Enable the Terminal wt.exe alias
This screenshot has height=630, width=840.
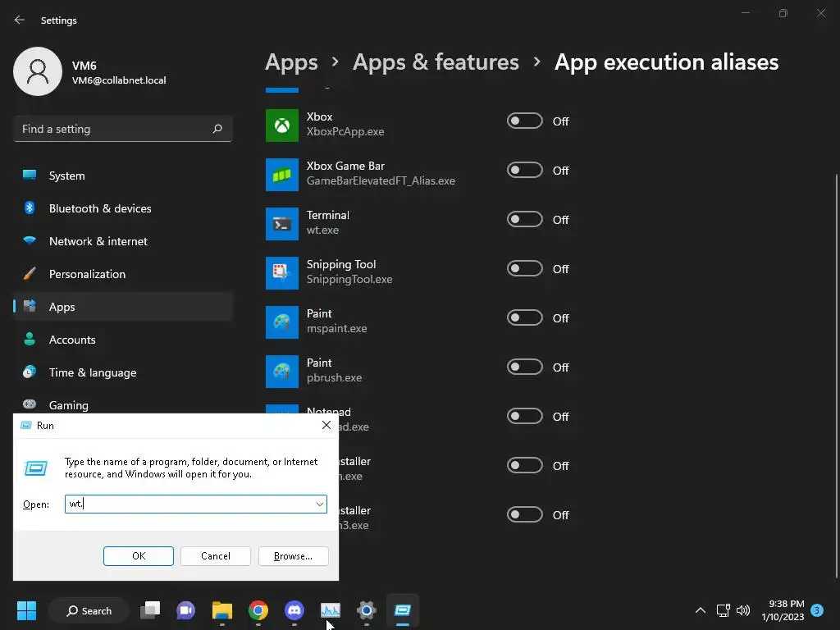524,220
